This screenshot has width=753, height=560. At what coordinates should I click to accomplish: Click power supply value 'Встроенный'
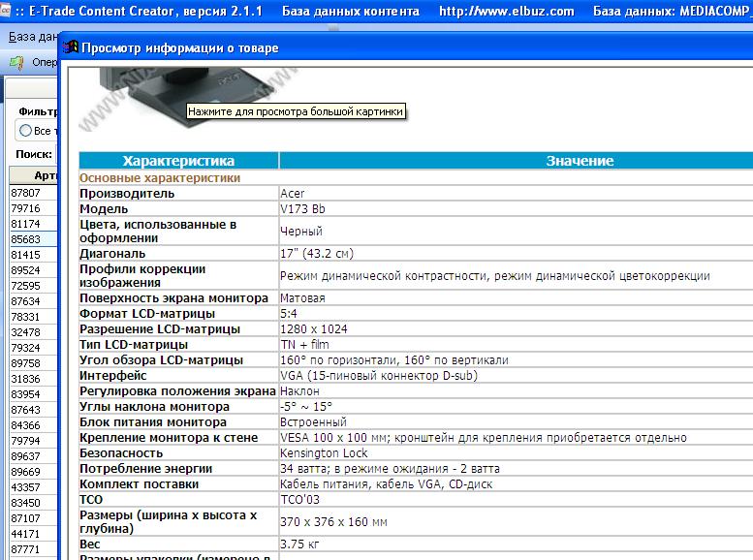[314, 422]
